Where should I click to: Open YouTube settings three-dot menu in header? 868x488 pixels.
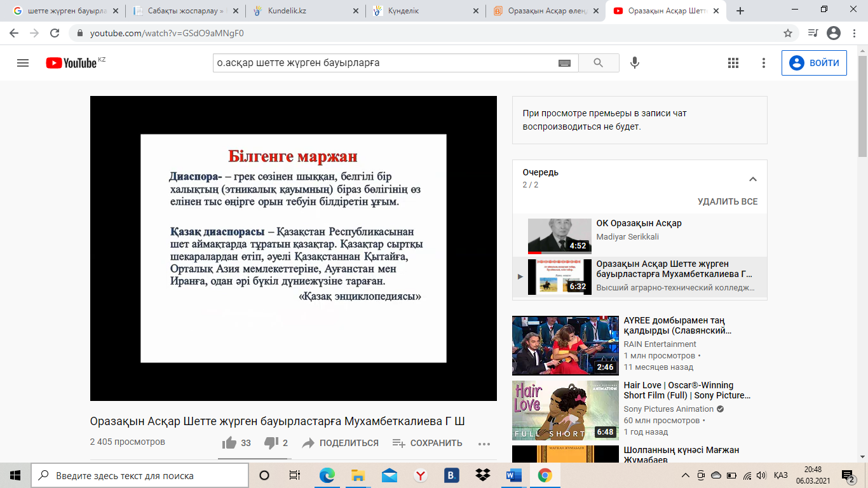tap(764, 63)
